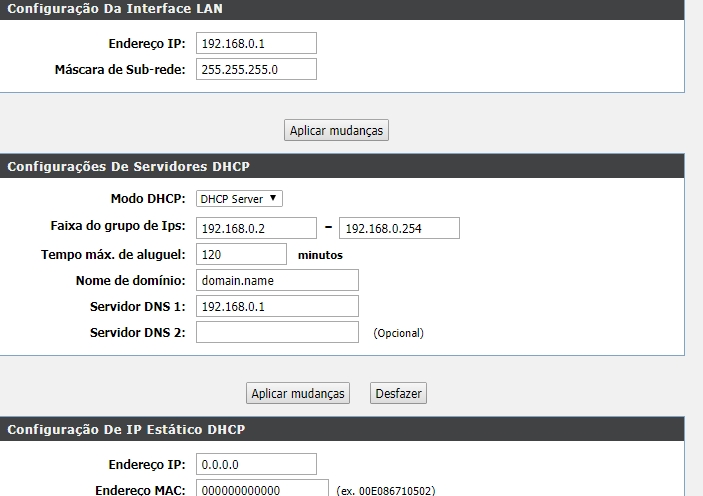This screenshot has width=703, height=496.
Task: Click the Desfazer button
Action: click(398, 394)
